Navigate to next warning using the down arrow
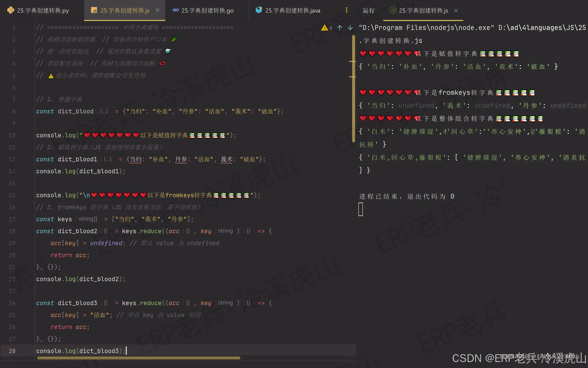The height and width of the screenshot is (368, 588). [350, 28]
